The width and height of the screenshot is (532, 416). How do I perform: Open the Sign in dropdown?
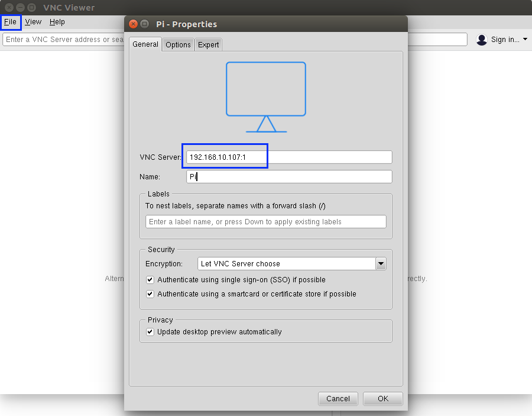[x=502, y=40]
